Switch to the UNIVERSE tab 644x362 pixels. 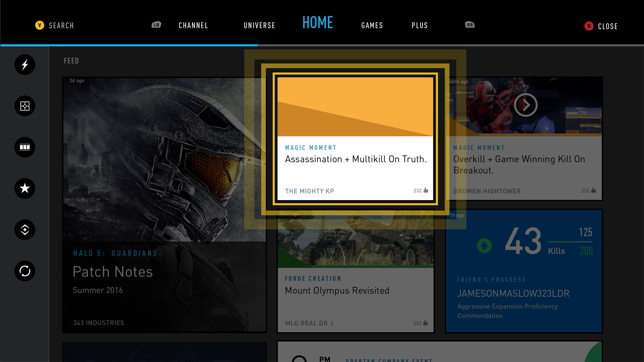tap(259, 25)
